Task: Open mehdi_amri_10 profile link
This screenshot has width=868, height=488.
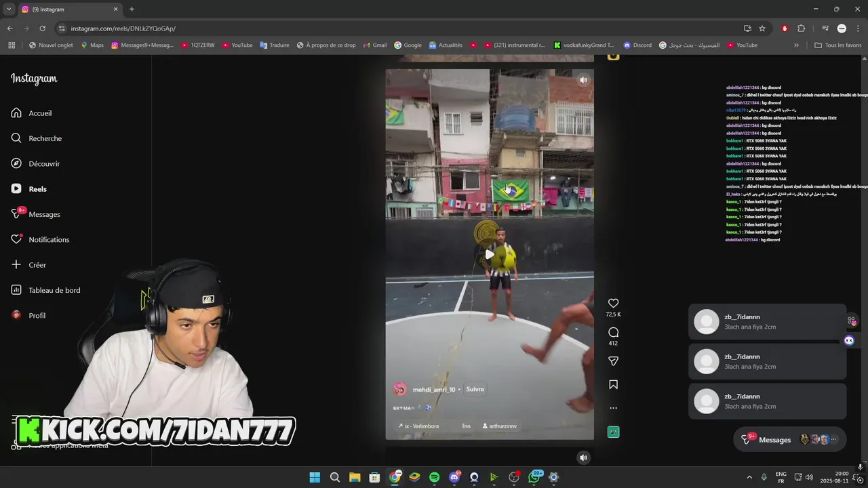Action: click(434, 390)
